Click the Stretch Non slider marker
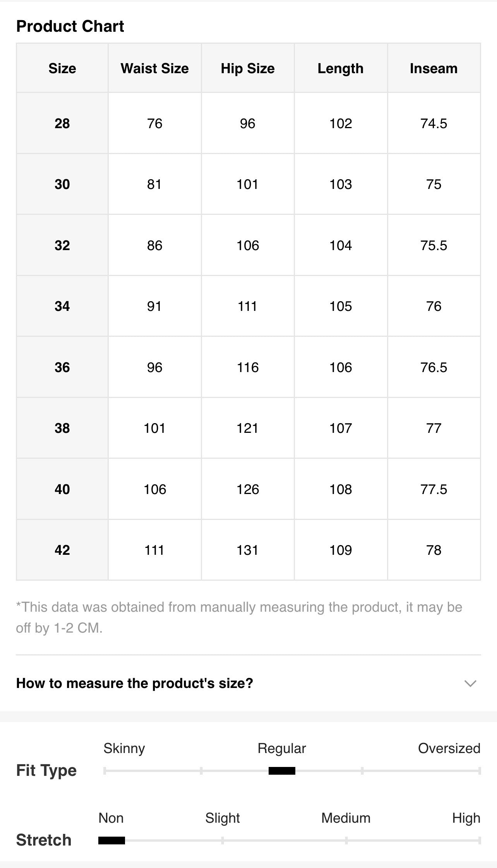 coord(111,841)
